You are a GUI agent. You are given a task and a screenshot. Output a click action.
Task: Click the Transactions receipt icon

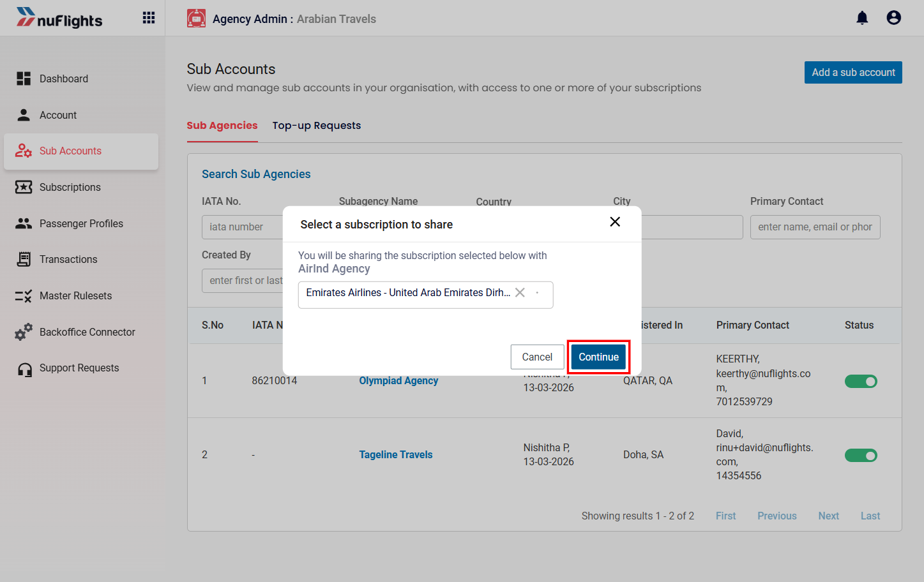click(x=24, y=259)
